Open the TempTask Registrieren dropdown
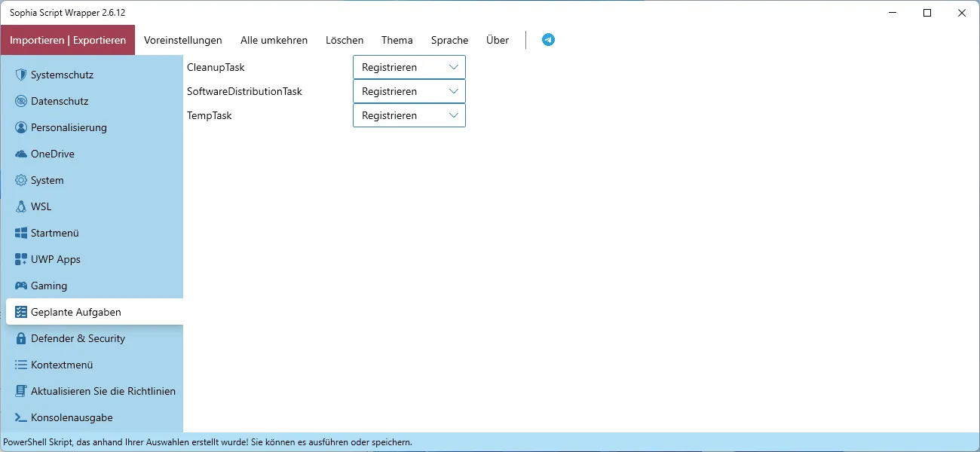 (x=409, y=115)
